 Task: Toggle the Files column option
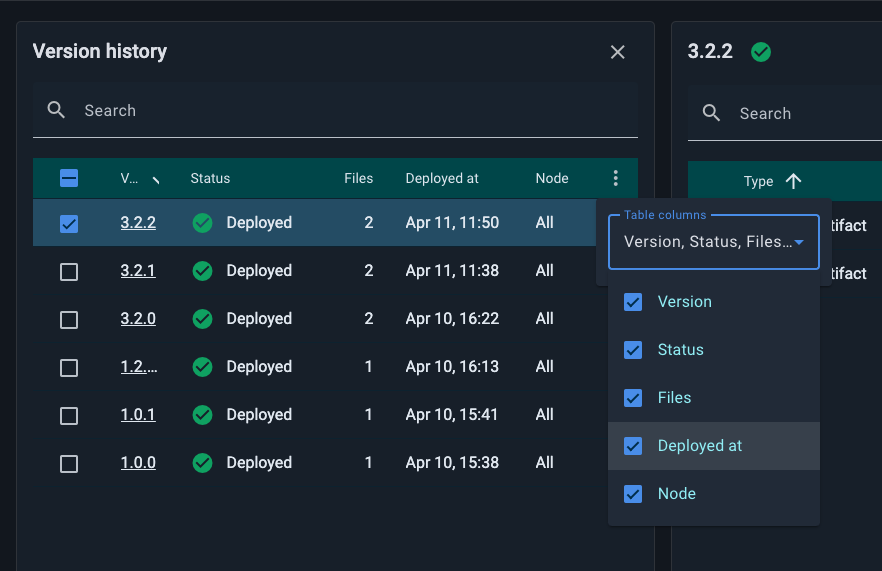coord(714,398)
